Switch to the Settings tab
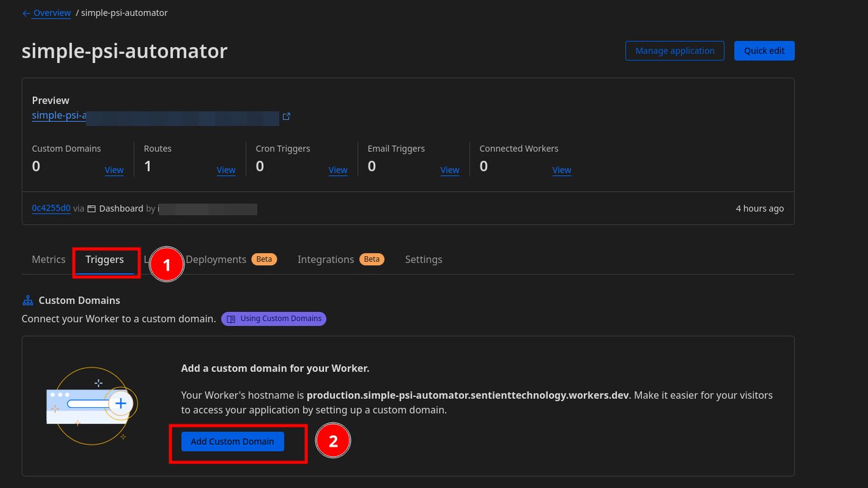Viewport: 868px width, 488px height. [423, 259]
